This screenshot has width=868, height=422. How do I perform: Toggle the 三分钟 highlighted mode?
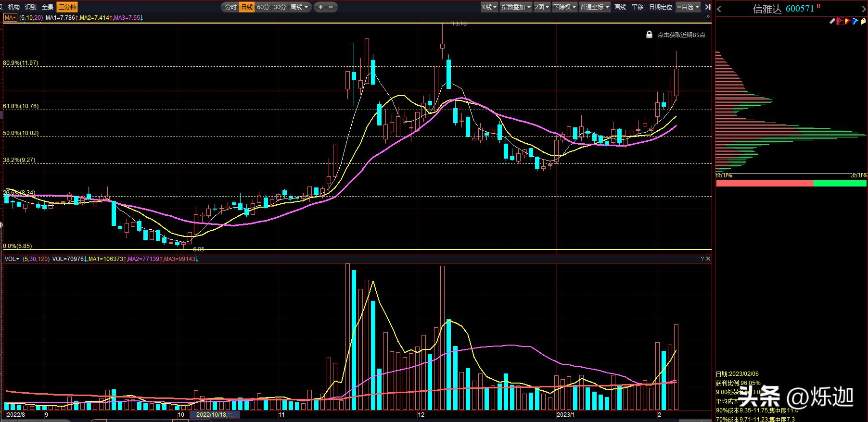[x=67, y=7]
